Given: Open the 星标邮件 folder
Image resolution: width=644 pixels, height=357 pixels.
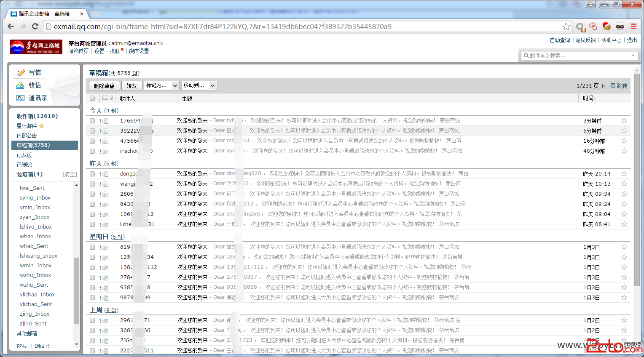Looking at the screenshot, I should point(27,126).
